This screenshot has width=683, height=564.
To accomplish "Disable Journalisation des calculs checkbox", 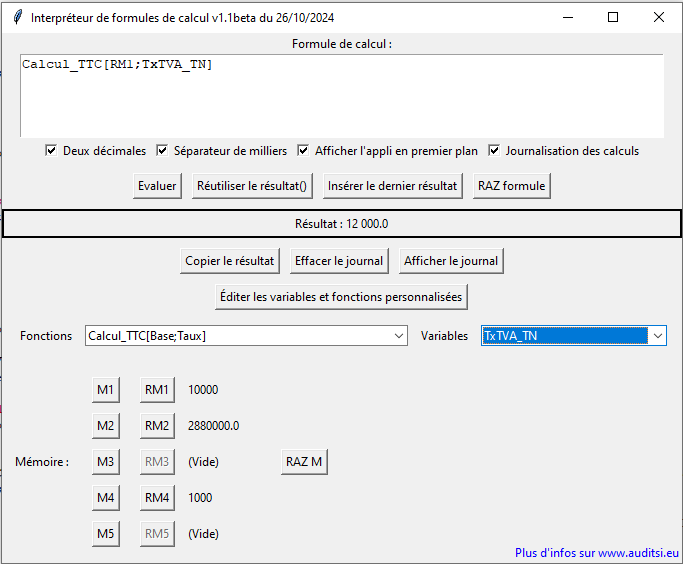I will pos(494,151).
